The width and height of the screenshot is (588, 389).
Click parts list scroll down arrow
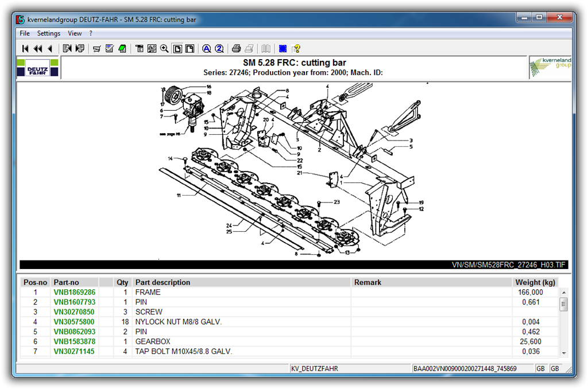click(x=564, y=353)
